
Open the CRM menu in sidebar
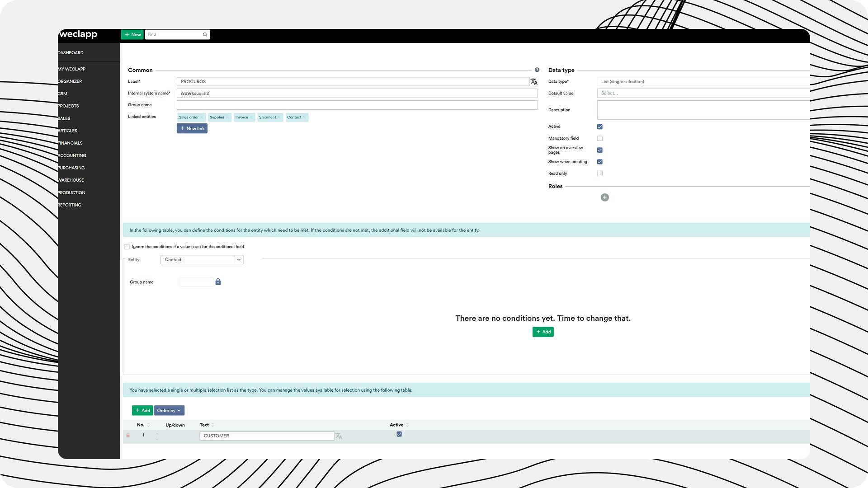click(63, 94)
